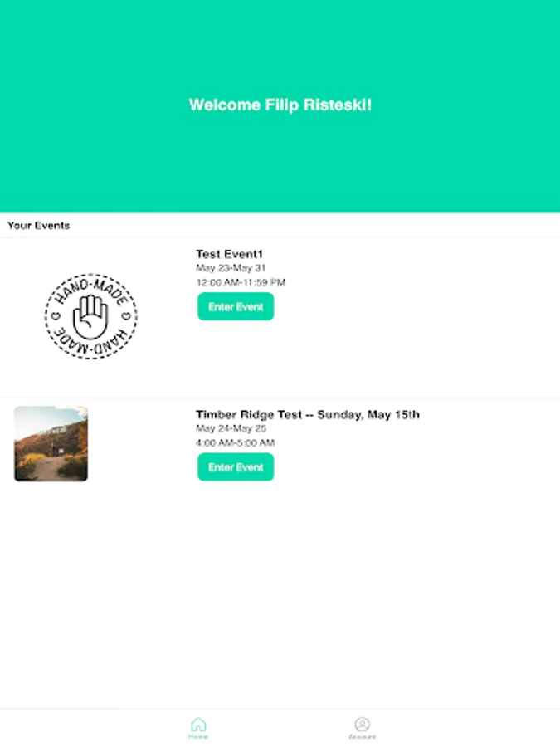Select the Home tab label
The width and height of the screenshot is (560, 747).
[x=198, y=736]
